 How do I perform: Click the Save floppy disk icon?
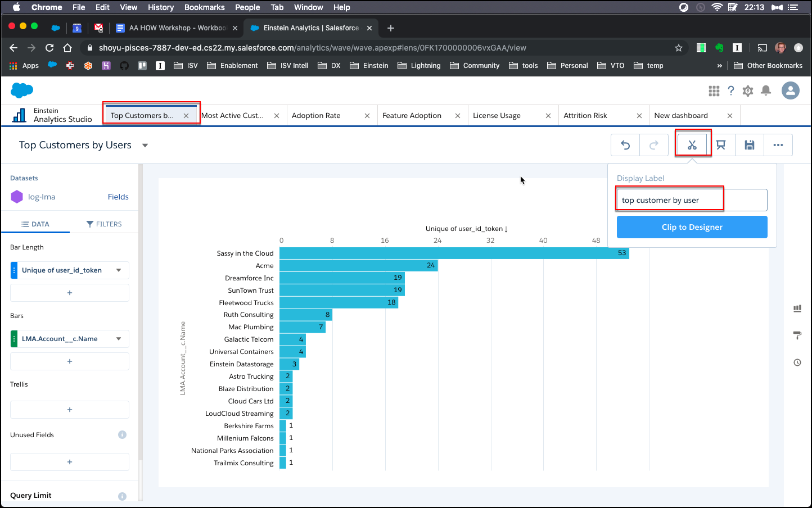[750, 145]
